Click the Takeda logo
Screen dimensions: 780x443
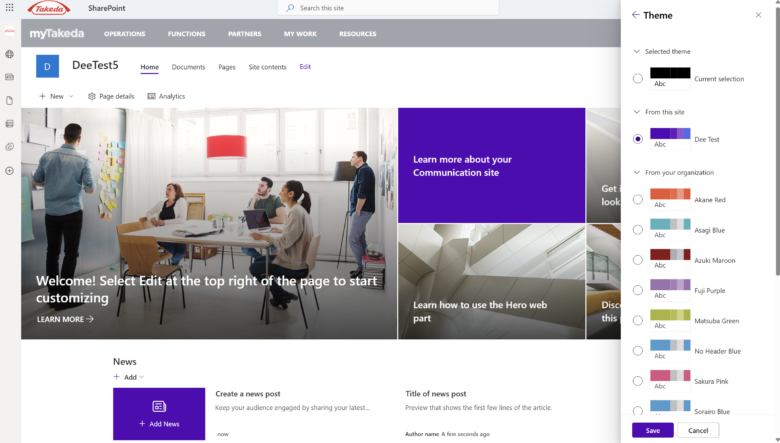pyautogui.click(x=49, y=8)
